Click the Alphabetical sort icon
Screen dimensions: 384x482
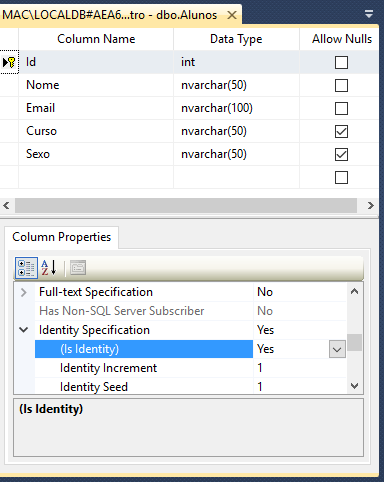point(49,268)
